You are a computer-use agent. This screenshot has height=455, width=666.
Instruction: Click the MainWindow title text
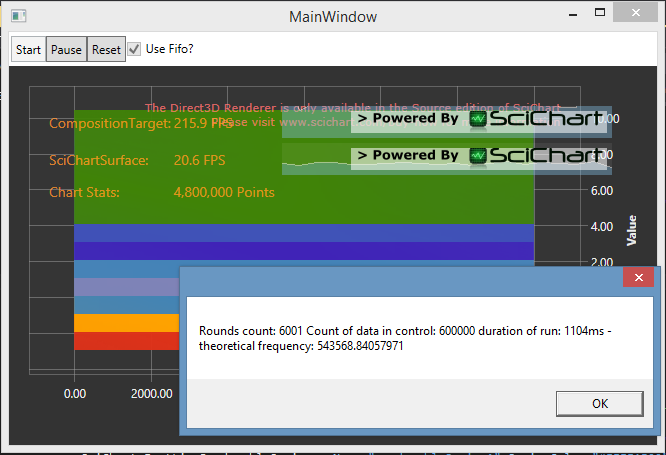[333, 17]
